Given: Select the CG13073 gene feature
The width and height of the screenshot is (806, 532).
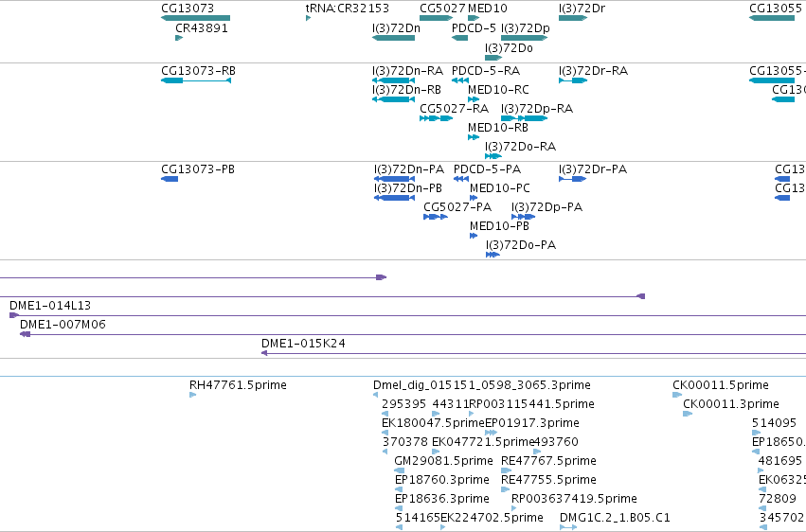Looking at the screenshot, I should click(195, 18).
